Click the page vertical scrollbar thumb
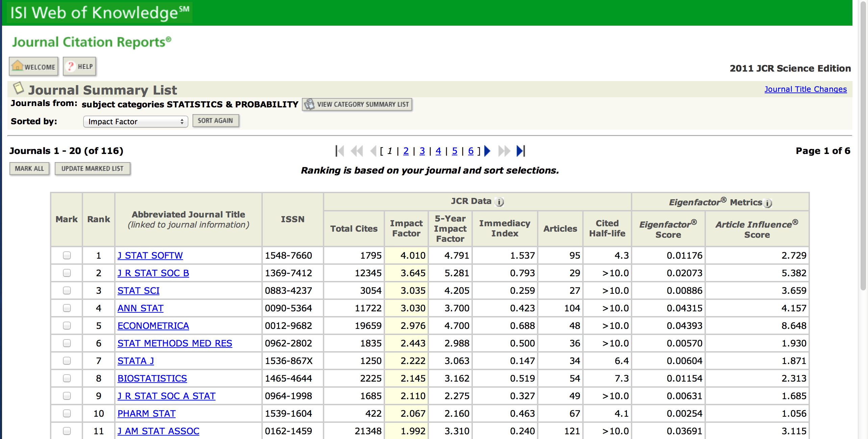The width and height of the screenshot is (868, 439). pos(863,145)
